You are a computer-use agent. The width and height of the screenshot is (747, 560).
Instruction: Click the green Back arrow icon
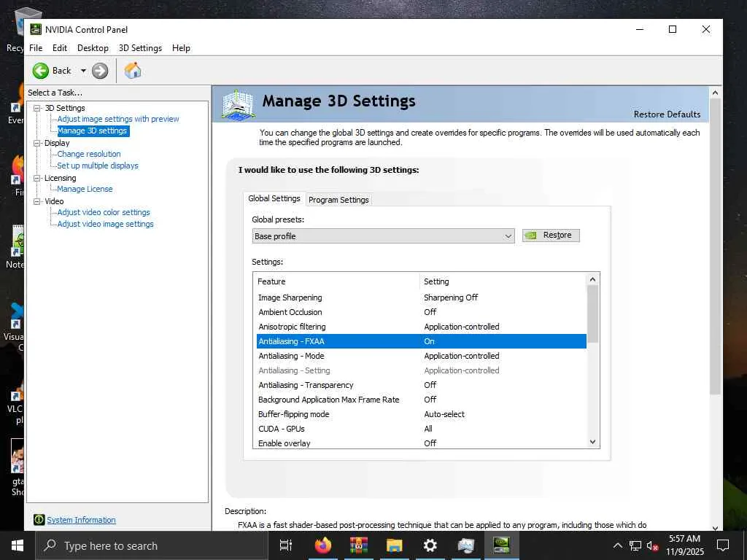[x=41, y=71]
